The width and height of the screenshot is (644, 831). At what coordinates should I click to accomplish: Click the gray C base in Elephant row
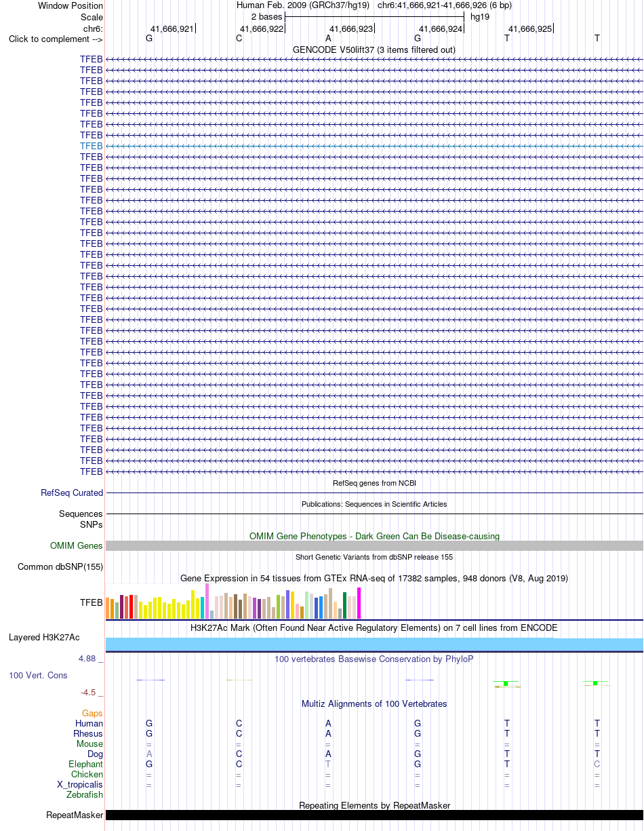tap(597, 764)
